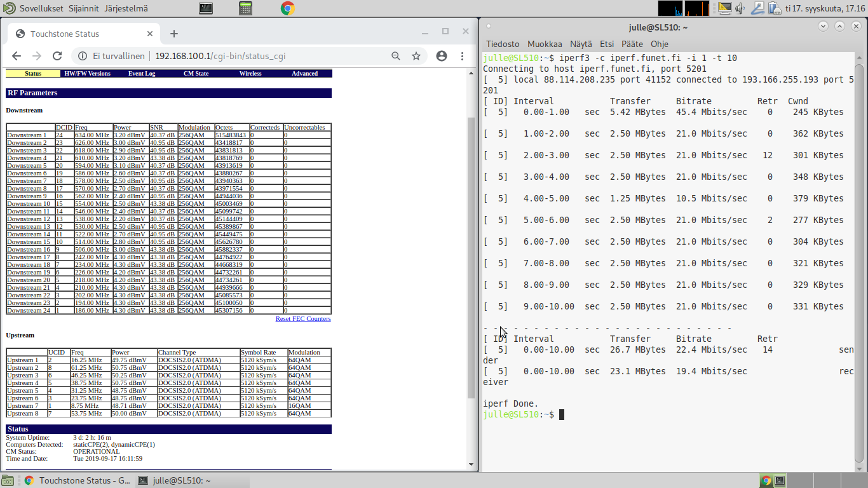This screenshot has height=488, width=868.
Task: Switch to the Event Log tab
Action: pyautogui.click(x=142, y=74)
